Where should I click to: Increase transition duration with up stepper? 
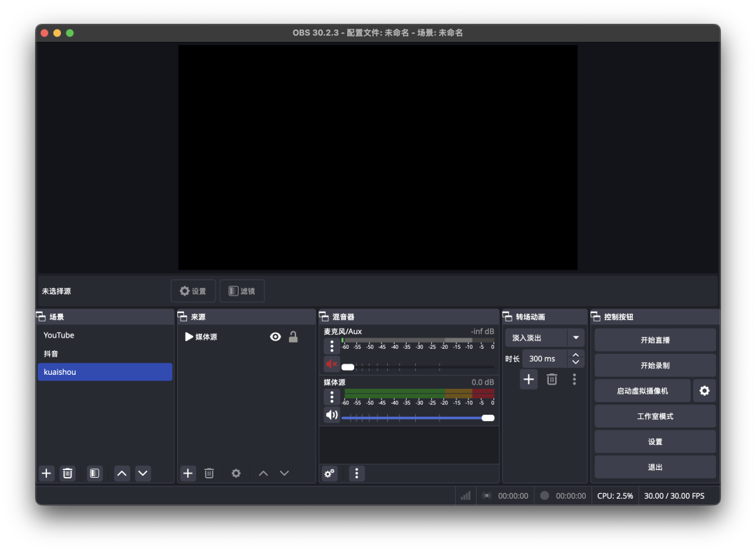pos(575,355)
